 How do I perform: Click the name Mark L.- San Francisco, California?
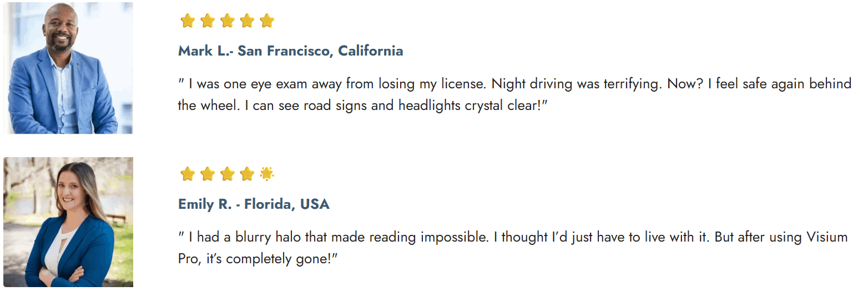point(290,51)
